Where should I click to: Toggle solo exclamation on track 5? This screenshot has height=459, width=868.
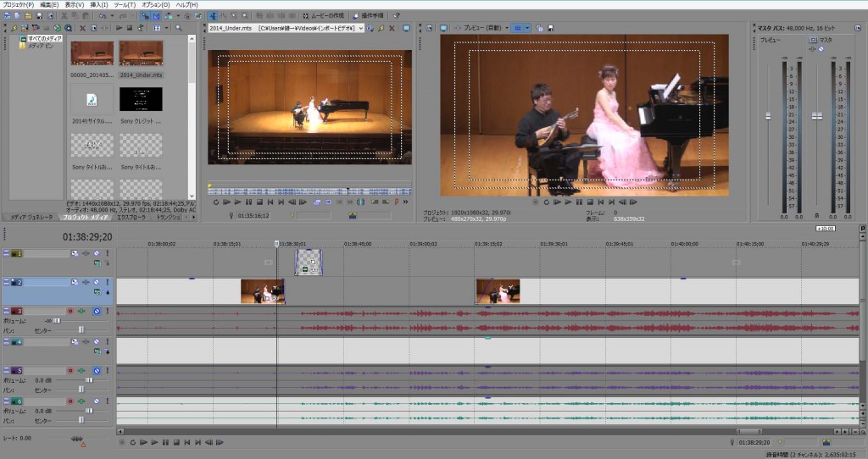click(108, 371)
